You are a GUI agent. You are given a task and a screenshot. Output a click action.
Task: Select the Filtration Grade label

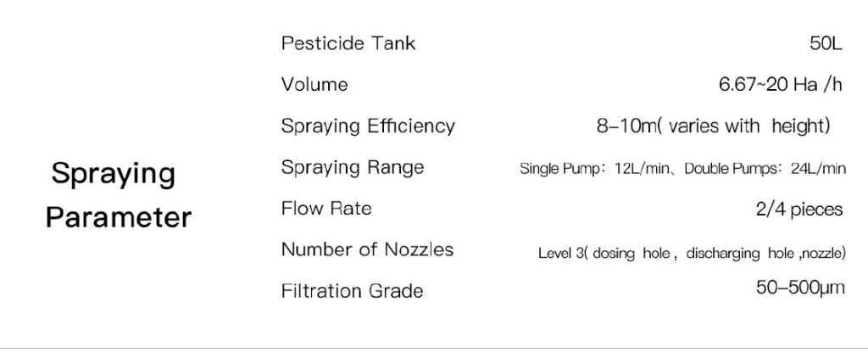[x=352, y=291]
